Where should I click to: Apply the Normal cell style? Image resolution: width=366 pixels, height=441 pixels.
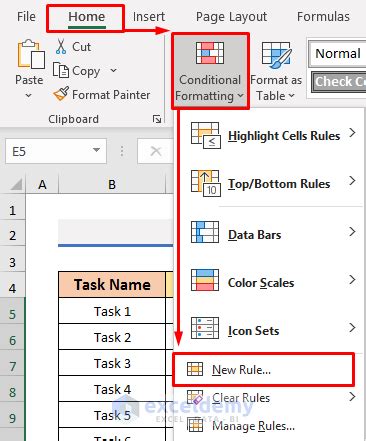pyautogui.click(x=338, y=53)
